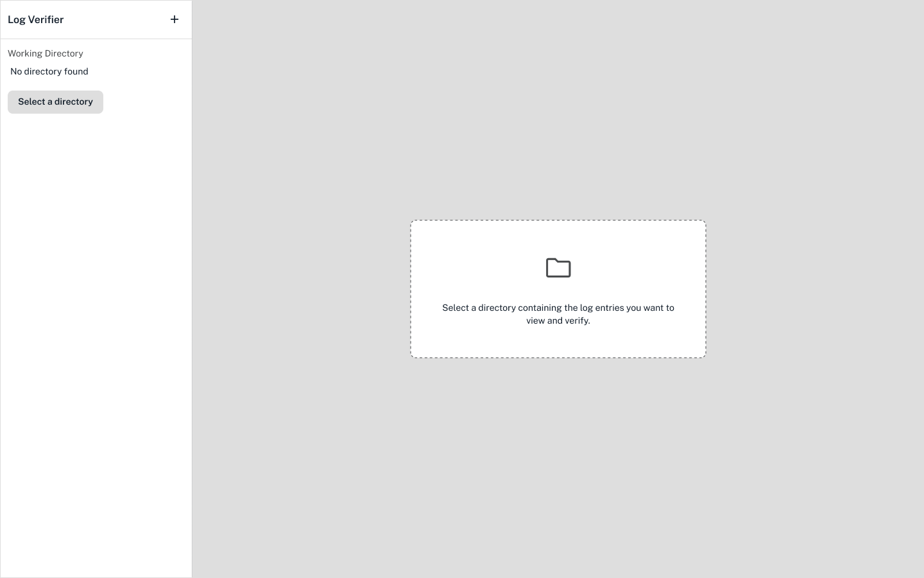Click the folder icon in the drop zone
This screenshot has width=924, height=578.
coord(558,268)
